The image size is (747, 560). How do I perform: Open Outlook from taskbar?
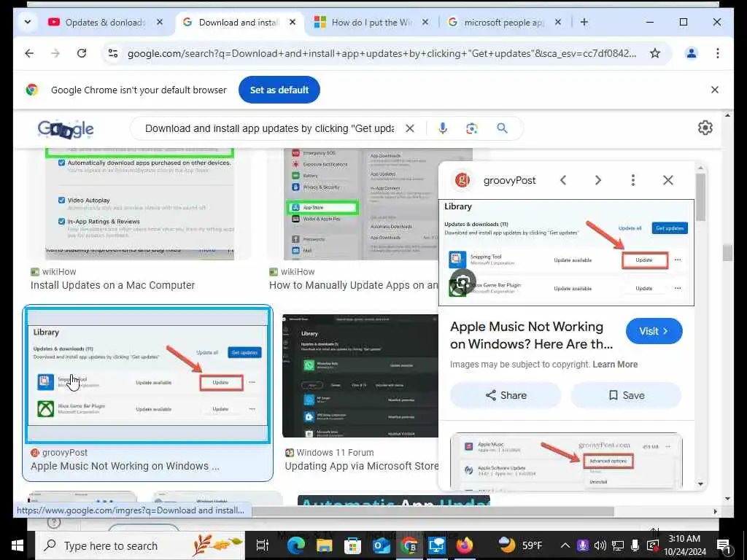coord(381,545)
